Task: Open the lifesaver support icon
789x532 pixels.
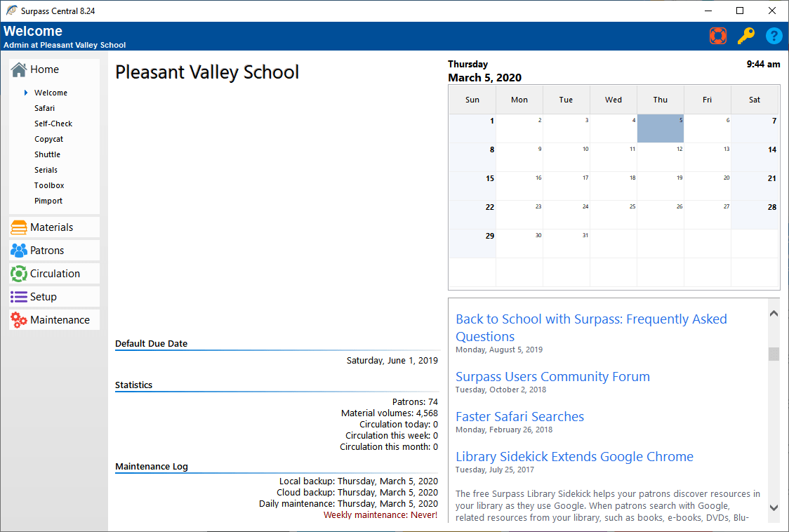Action: click(x=718, y=36)
